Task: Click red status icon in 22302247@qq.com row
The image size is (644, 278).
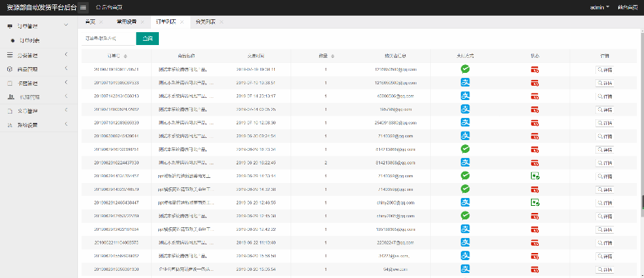Action: (x=535, y=242)
